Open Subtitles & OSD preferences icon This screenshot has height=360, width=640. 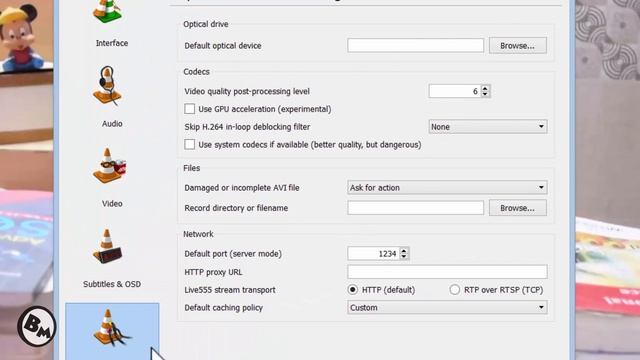(107, 246)
